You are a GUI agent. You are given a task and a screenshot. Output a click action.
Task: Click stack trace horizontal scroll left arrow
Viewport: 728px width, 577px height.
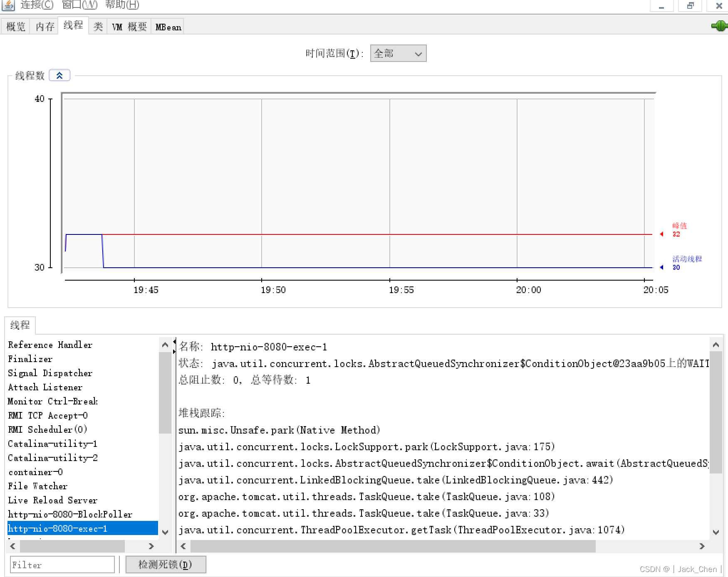click(183, 546)
